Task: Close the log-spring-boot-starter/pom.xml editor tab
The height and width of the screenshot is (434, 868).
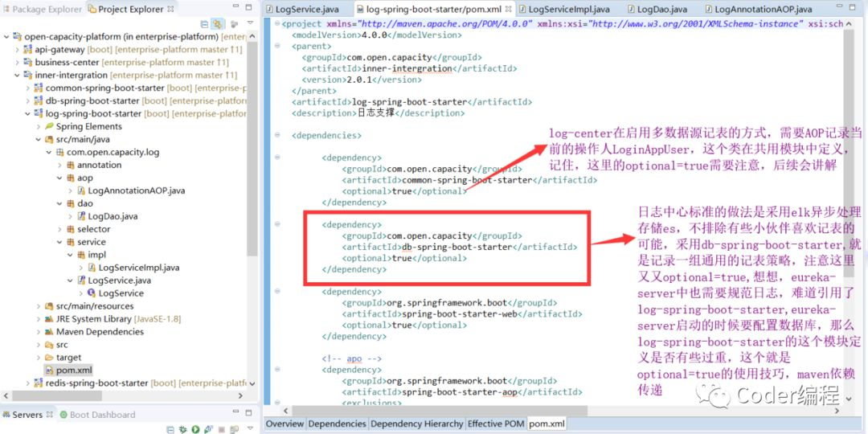Action: 509,10
